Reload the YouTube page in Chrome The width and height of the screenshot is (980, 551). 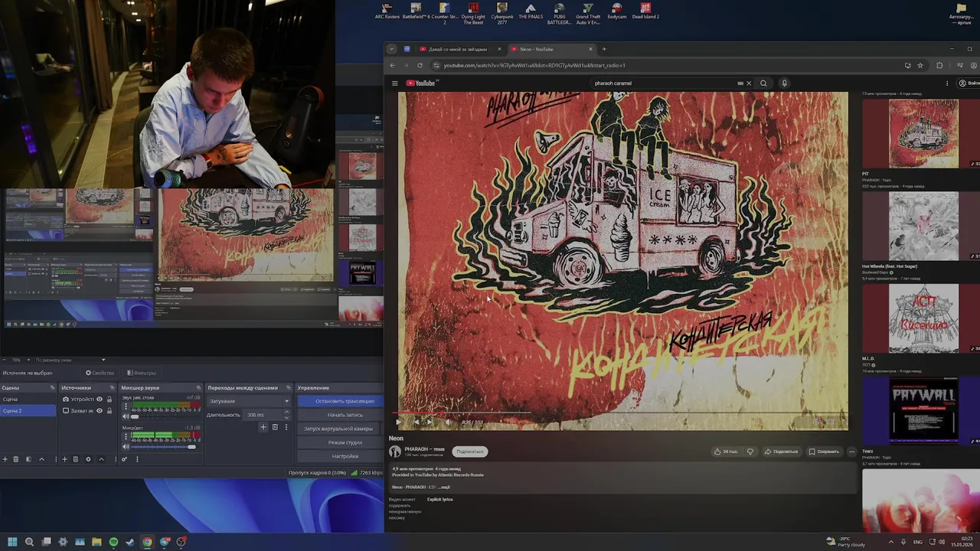tap(420, 65)
